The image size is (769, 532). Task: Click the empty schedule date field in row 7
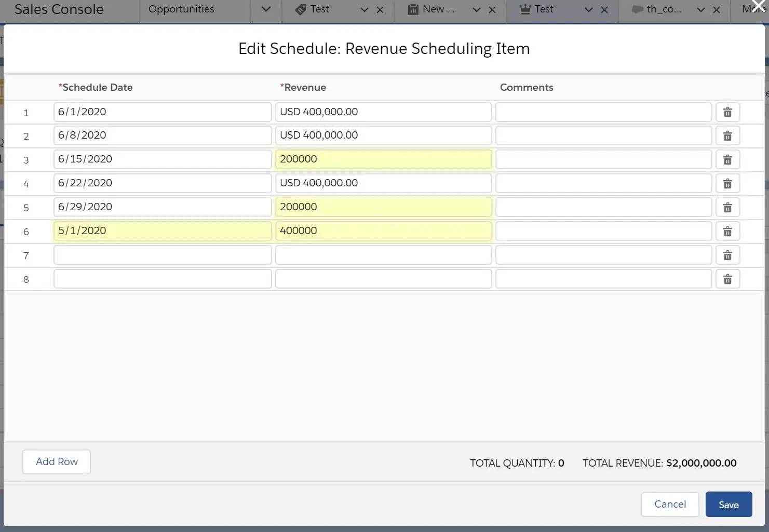pos(163,255)
